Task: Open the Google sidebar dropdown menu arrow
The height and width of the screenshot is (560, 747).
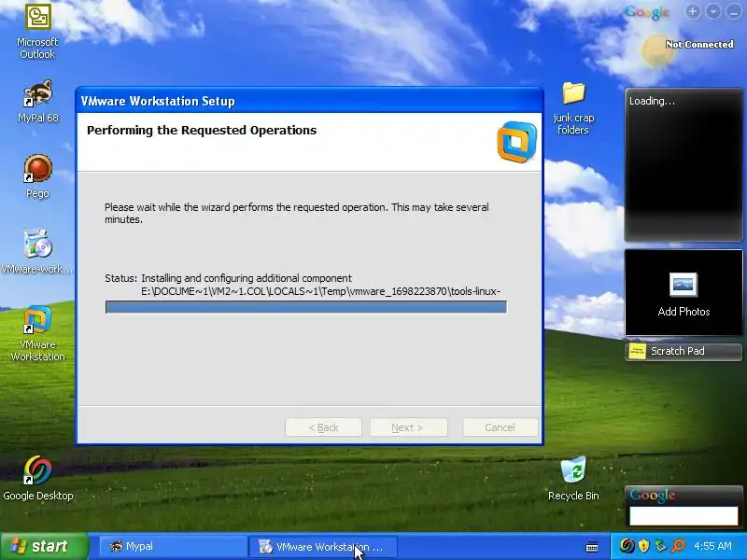Action: (x=712, y=11)
